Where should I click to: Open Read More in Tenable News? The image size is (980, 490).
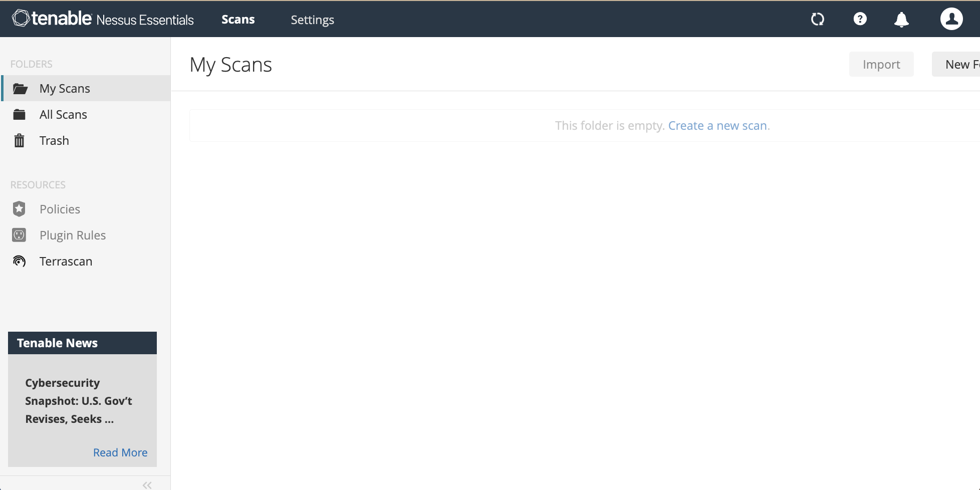pyautogui.click(x=120, y=452)
